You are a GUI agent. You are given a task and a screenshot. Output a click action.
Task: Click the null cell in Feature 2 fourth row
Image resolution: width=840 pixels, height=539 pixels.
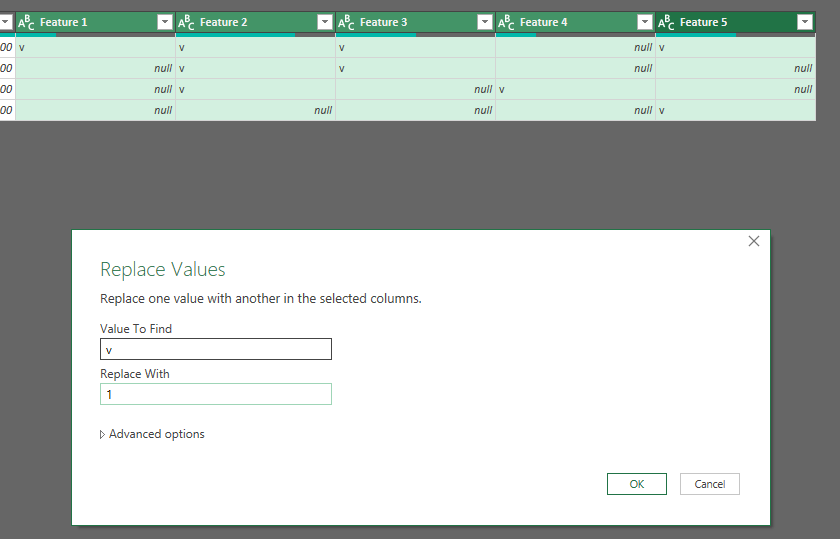click(x=256, y=110)
